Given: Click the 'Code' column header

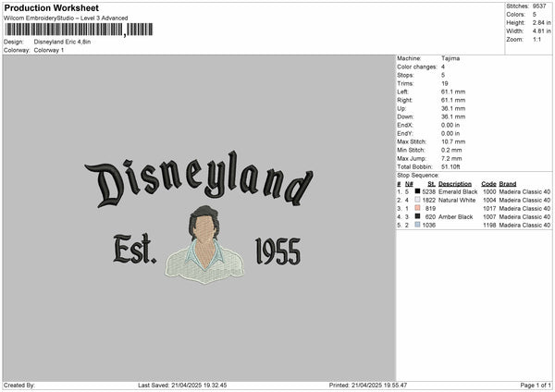Looking at the screenshot, I should click(488, 184).
